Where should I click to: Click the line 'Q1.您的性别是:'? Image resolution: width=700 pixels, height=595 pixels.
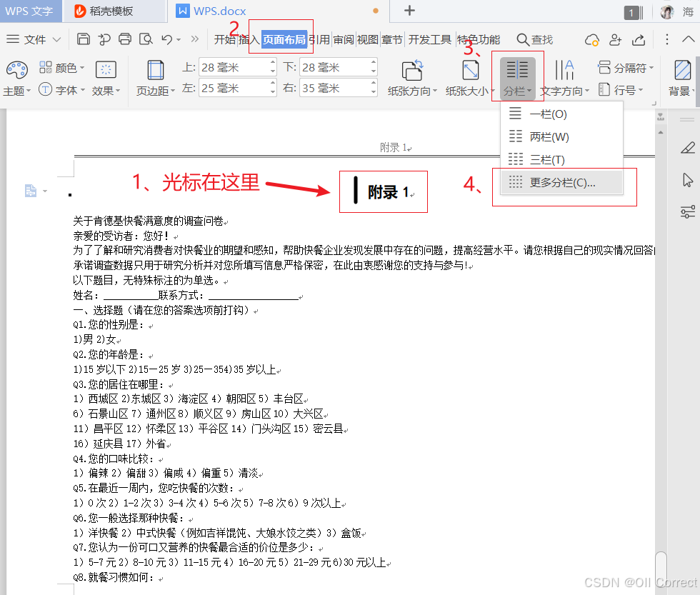(x=110, y=324)
